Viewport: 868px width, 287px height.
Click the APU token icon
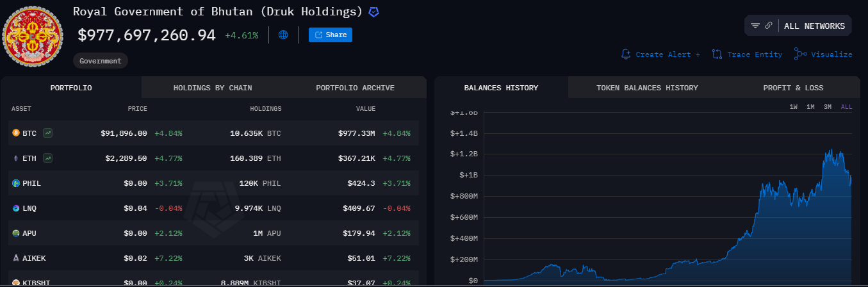coord(16,233)
